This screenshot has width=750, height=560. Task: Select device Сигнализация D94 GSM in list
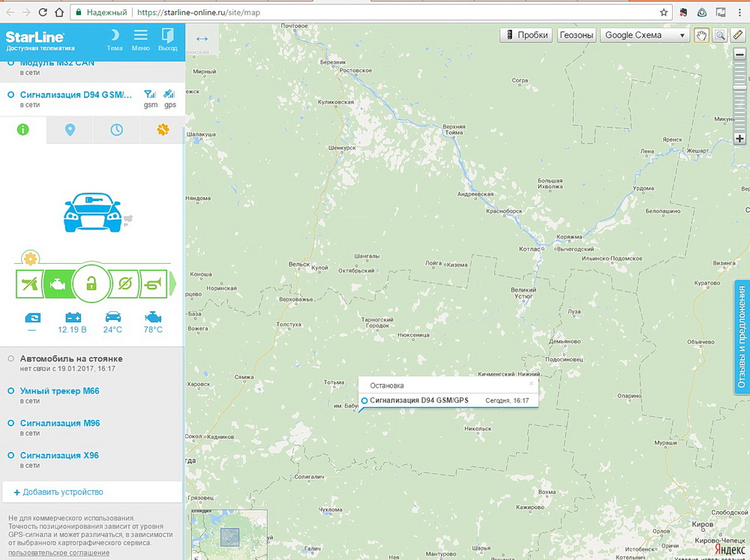tap(76, 94)
